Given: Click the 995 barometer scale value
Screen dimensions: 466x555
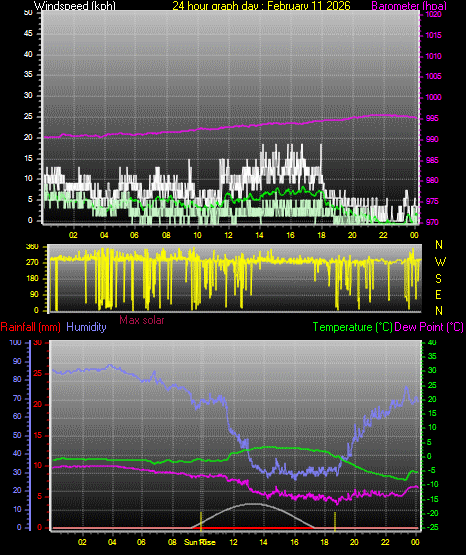Looking at the screenshot, I should point(432,118).
